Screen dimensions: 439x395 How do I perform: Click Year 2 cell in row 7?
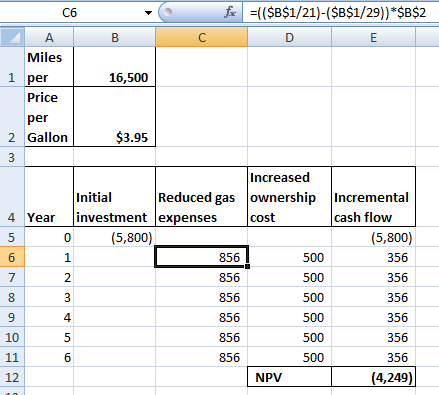point(49,277)
